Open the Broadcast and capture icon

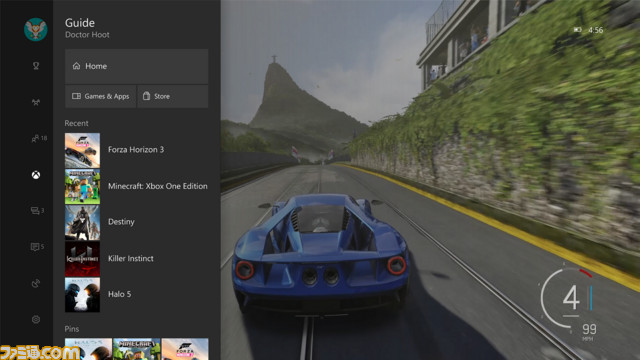click(36, 283)
